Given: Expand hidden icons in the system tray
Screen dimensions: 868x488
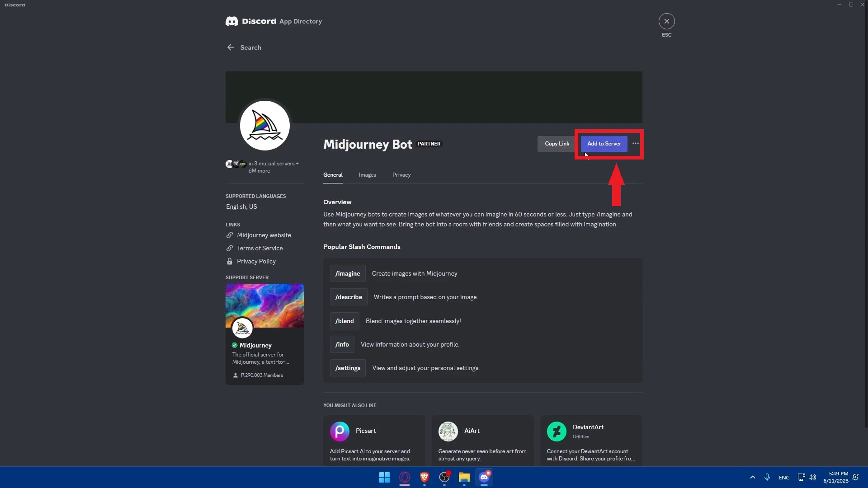Looking at the screenshot, I should coord(752,477).
